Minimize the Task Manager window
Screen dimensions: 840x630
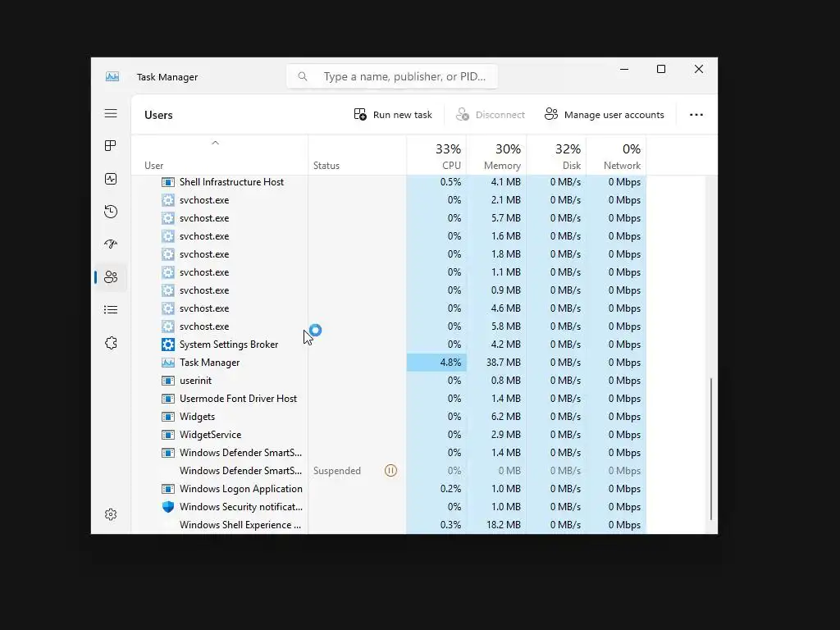point(624,69)
